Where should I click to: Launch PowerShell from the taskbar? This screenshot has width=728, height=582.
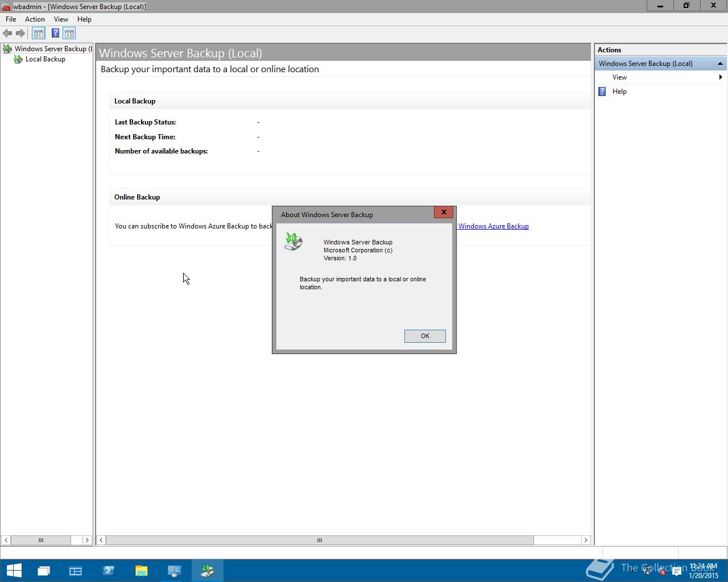[x=109, y=571]
